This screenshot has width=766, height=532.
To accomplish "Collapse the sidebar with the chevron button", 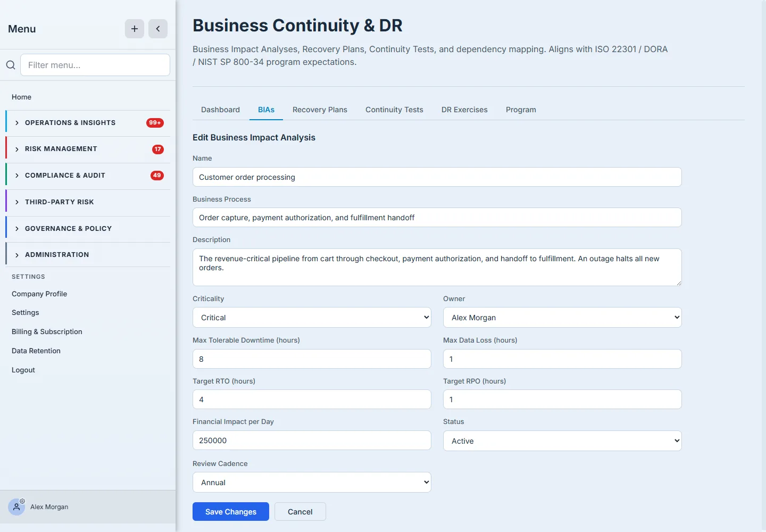I will [x=158, y=29].
